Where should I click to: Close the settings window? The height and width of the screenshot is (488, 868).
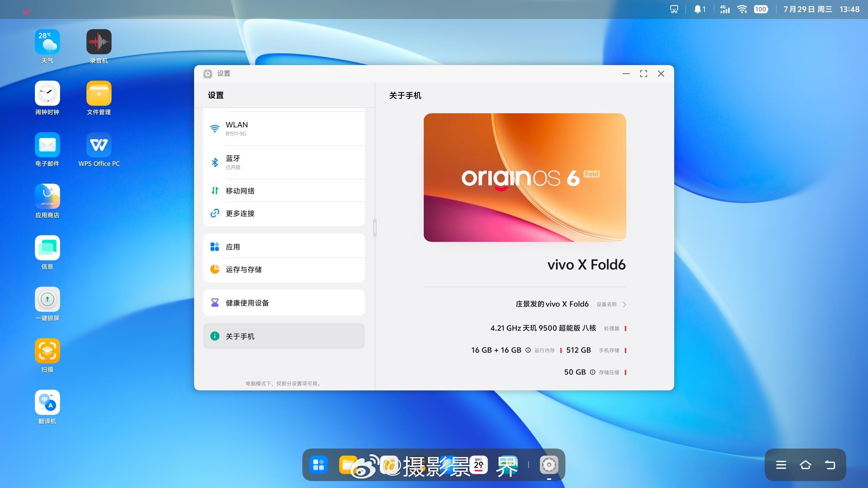click(661, 74)
